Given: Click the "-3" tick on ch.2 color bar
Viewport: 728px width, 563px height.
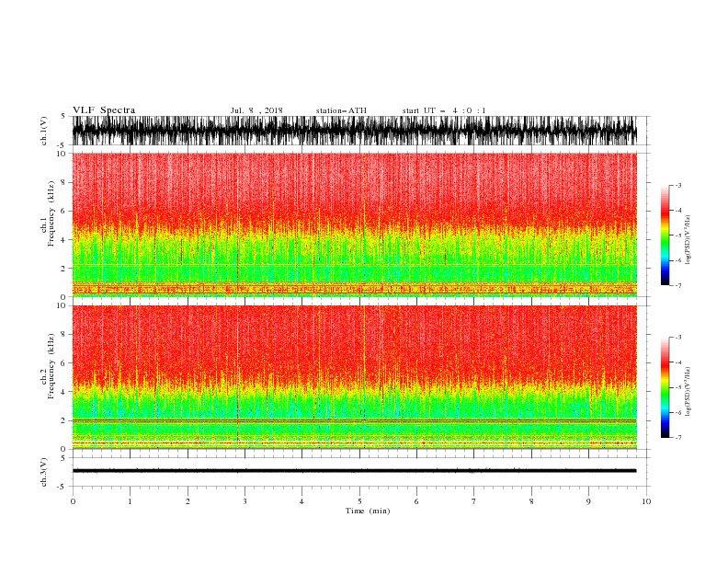Looking at the screenshot, I should (678, 338).
